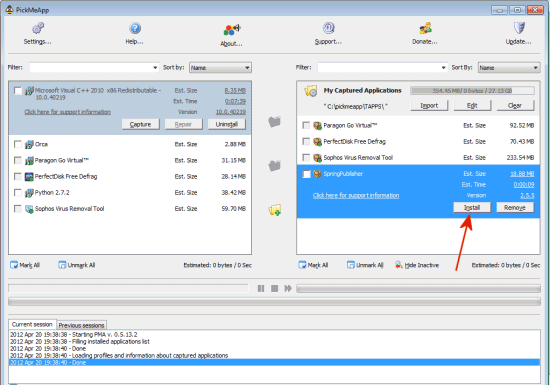This screenshot has height=385, width=550.
Task: Check the SpringPublisher checkbox
Action: click(x=306, y=174)
